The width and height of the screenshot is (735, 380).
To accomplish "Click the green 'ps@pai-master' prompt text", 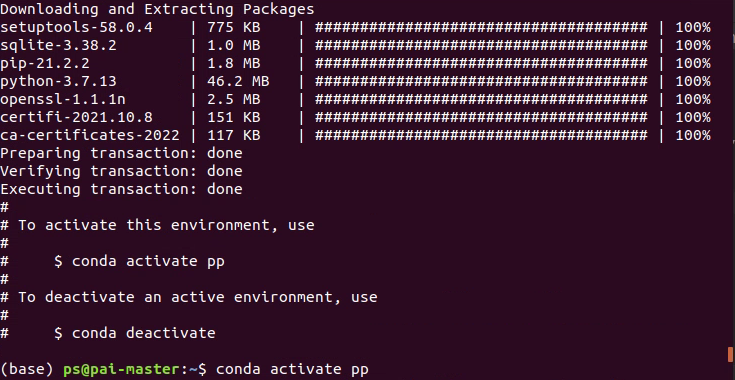I will pos(121,370).
